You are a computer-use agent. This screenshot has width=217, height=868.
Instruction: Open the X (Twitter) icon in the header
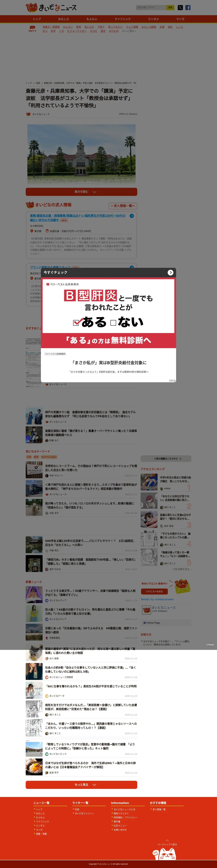180,7
